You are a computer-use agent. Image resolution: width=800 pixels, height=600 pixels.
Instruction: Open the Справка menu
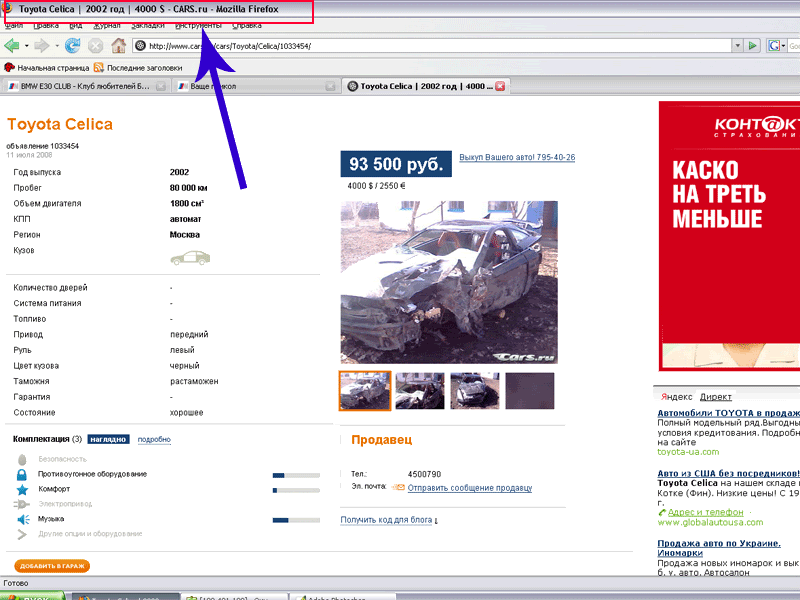247,26
